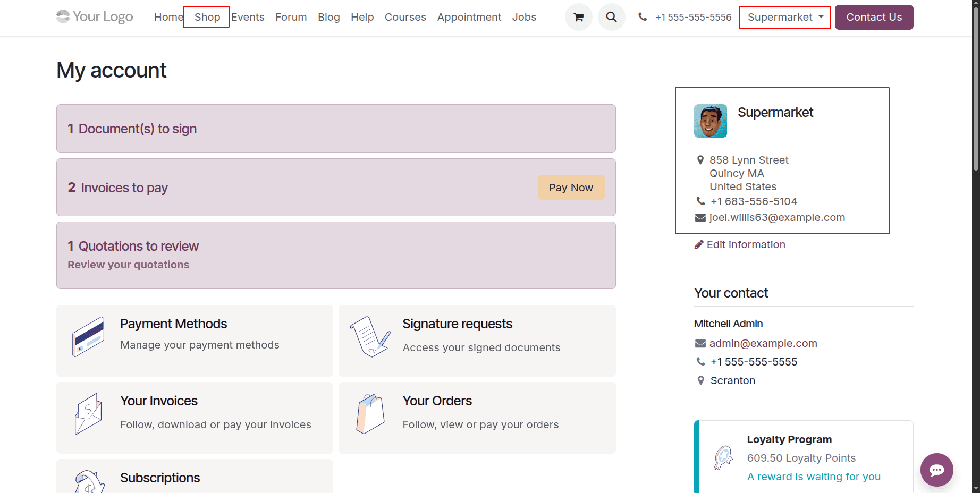Click the Pay Now button

[571, 188]
